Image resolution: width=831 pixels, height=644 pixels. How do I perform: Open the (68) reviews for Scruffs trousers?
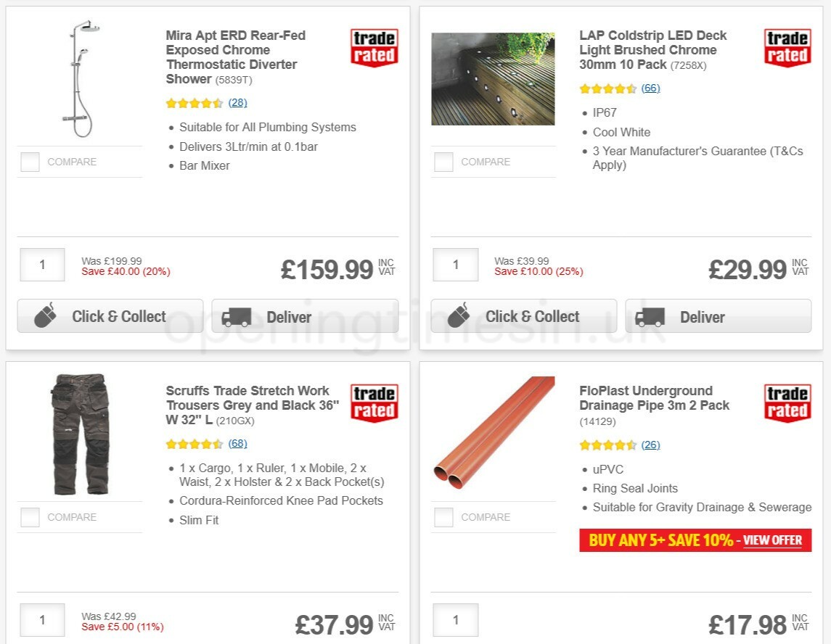pos(237,442)
